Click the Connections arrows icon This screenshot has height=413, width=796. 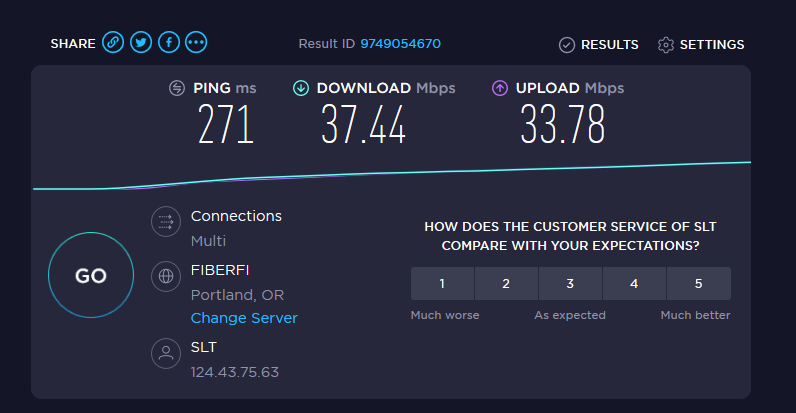pos(166,222)
